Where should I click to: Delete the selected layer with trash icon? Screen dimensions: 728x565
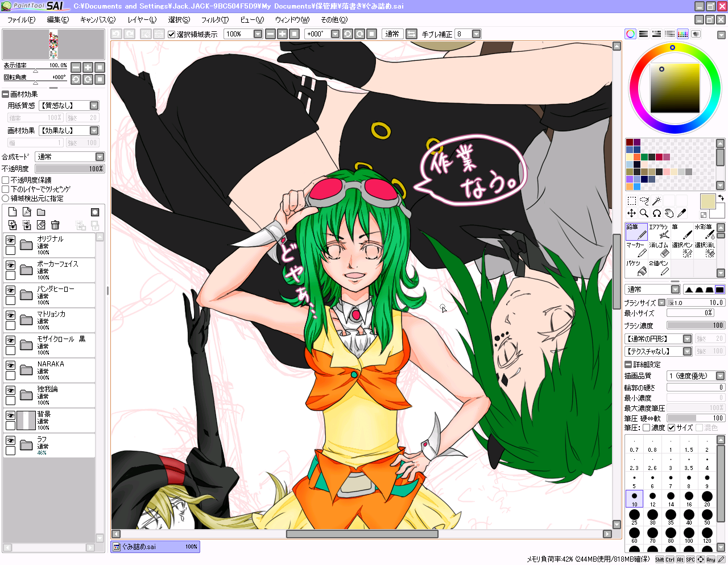(x=55, y=225)
